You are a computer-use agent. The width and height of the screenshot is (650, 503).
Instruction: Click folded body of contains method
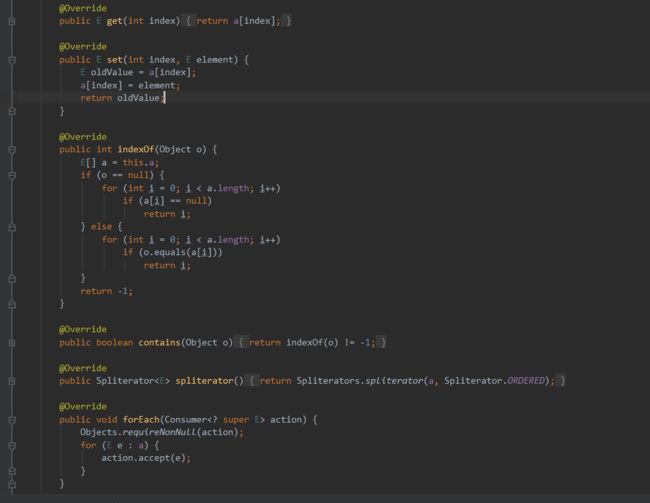[312, 343]
